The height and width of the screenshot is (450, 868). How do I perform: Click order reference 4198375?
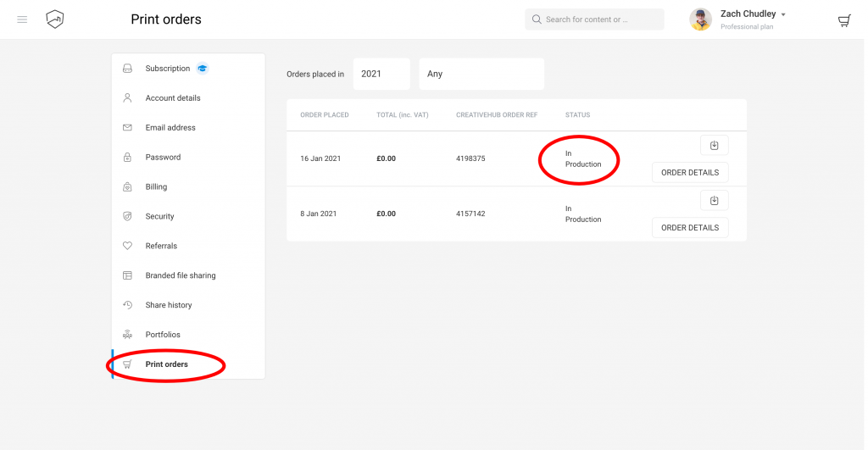[470, 158]
